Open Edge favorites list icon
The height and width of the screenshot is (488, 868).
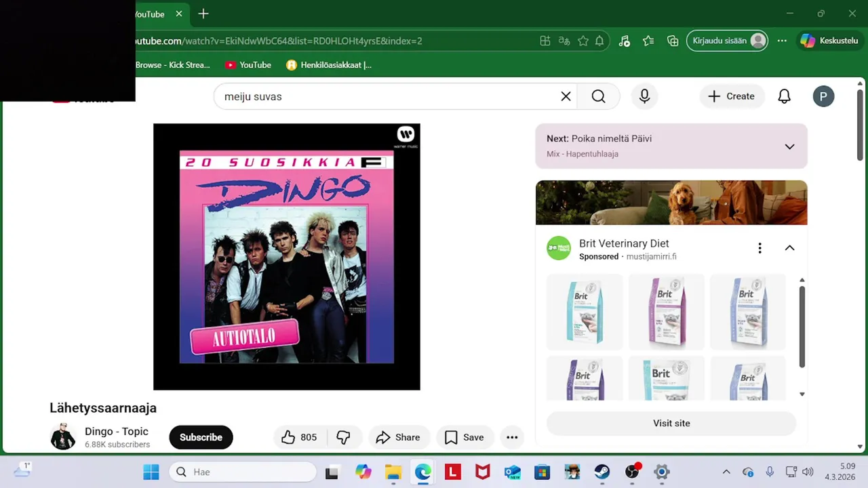(648, 41)
